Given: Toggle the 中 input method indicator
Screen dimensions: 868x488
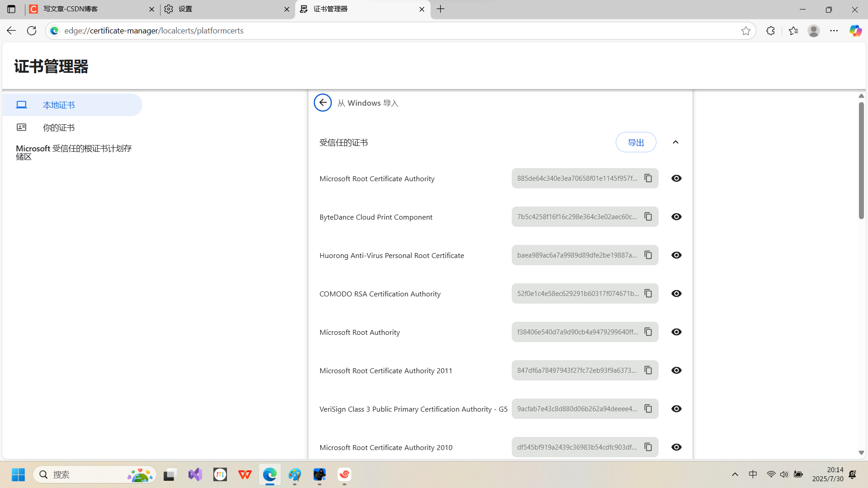Looking at the screenshot, I should tap(753, 474).
